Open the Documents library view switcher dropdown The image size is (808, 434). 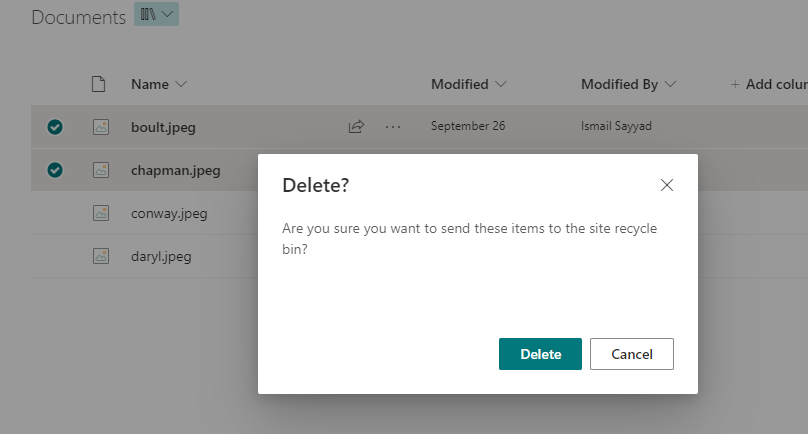click(x=157, y=15)
